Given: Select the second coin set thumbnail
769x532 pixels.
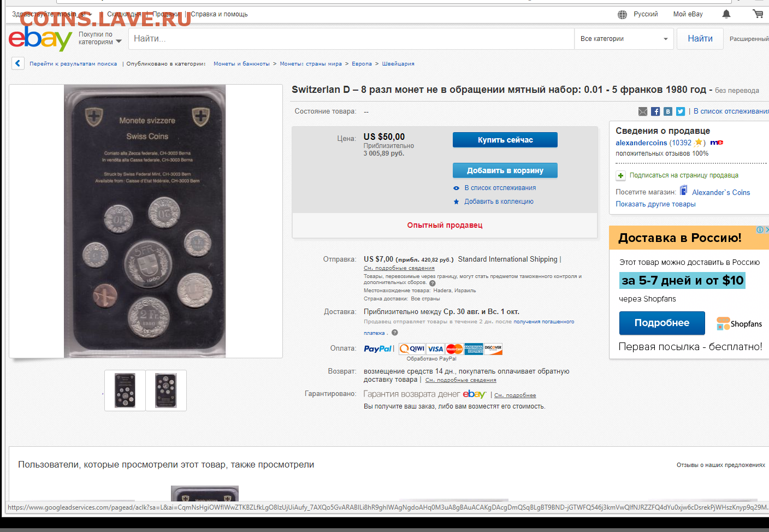Looking at the screenshot, I should coord(166,391).
